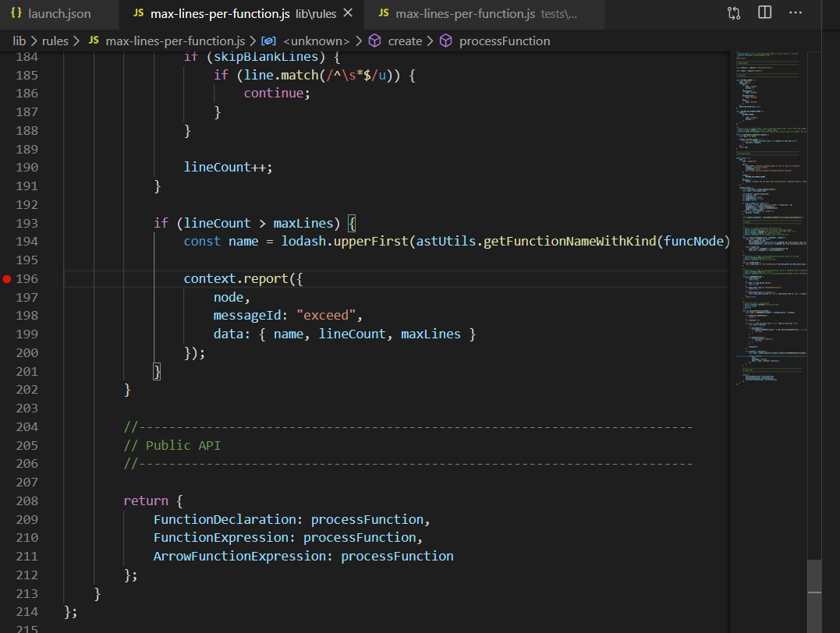Click the cube icon beside create
Screen dimensions: 840x633
(375, 41)
